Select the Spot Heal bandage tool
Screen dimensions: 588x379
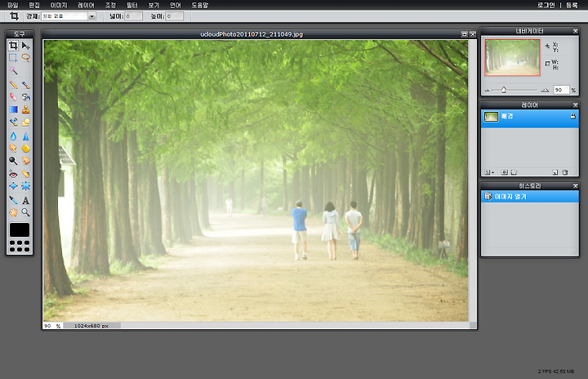[x=25, y=174]
